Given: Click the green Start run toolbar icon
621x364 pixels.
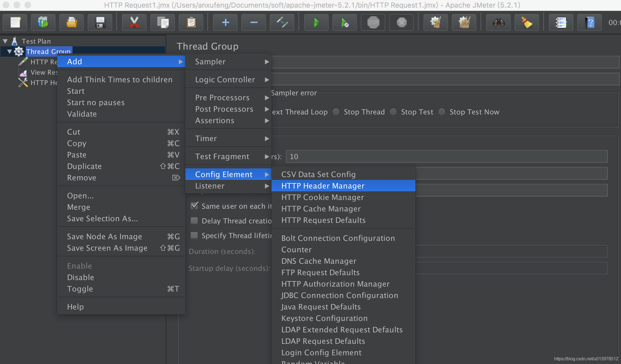Looking at the screenshot, I should (316, 23).
